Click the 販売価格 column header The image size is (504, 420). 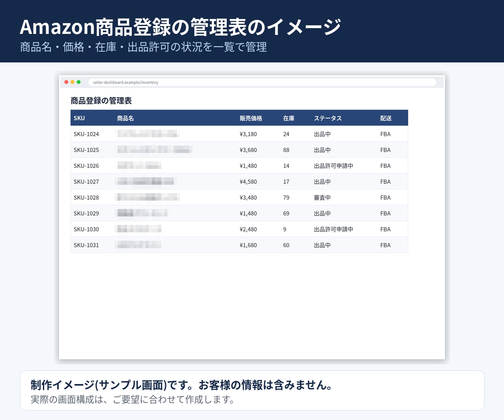pos(251,118)
